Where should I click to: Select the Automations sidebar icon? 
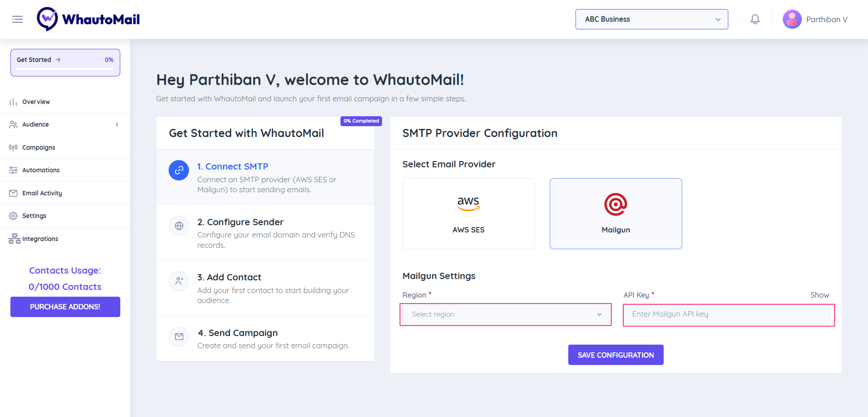click(x=13, y=170)
